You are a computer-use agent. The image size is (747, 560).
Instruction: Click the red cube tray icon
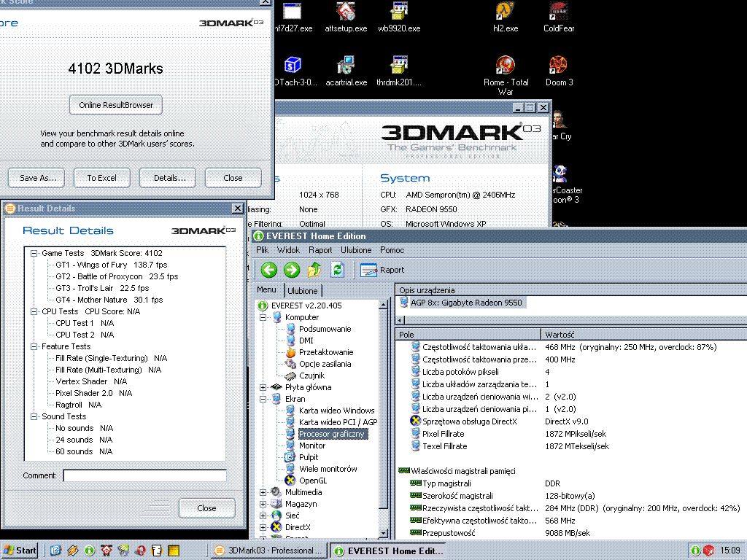pos(708,551)
